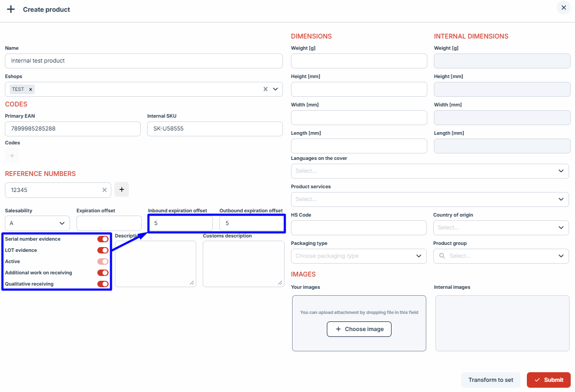Click the Transform to set button
This screenshot has height=392, width=575.
point(490,380)
